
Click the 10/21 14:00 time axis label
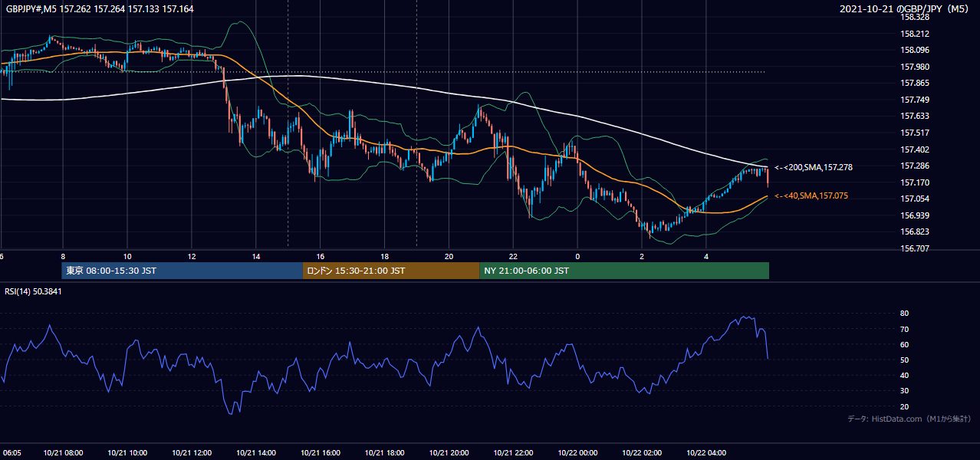256,453
